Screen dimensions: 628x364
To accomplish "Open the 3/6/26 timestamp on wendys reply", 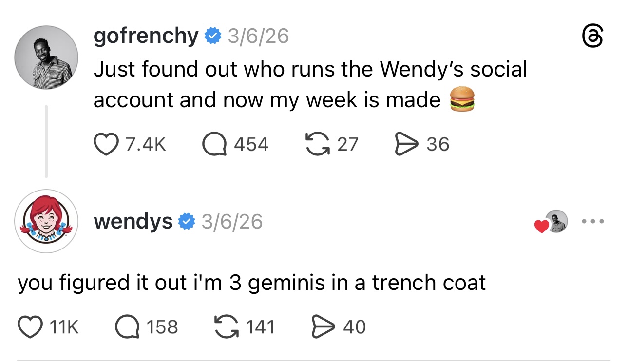I will tap(232, 222).
